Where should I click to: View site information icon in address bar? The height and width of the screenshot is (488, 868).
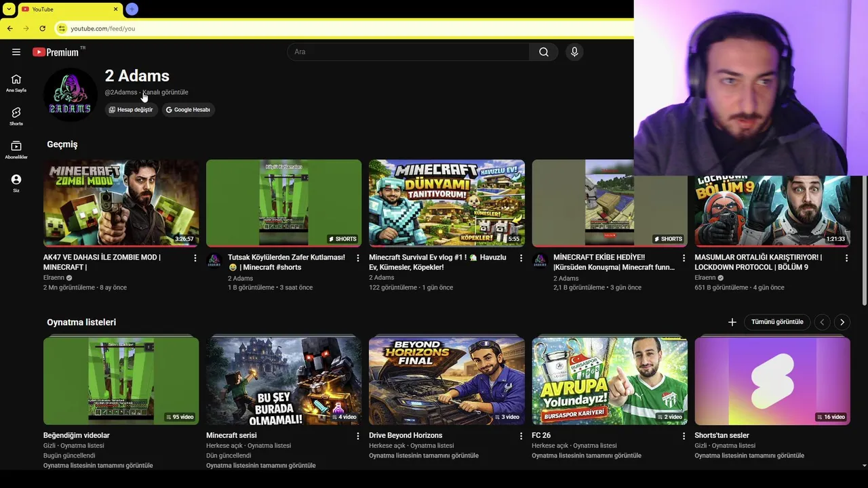(62, 28)
